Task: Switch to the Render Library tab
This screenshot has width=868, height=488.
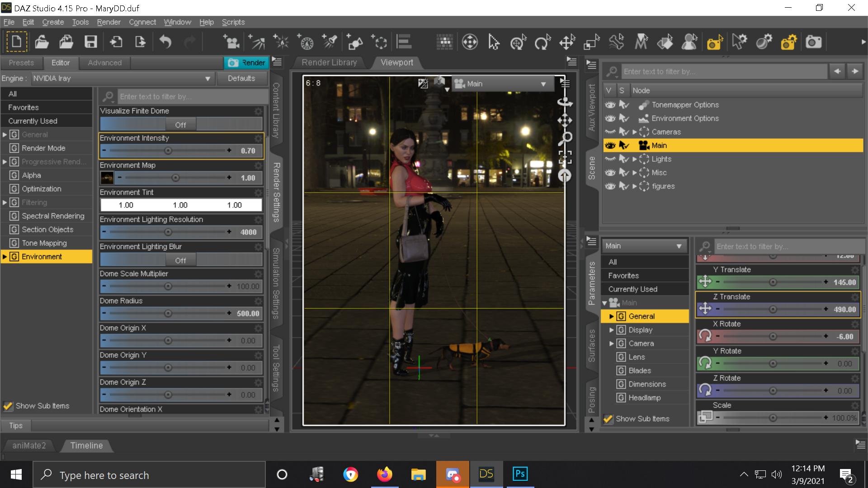Action: [329, 62]
